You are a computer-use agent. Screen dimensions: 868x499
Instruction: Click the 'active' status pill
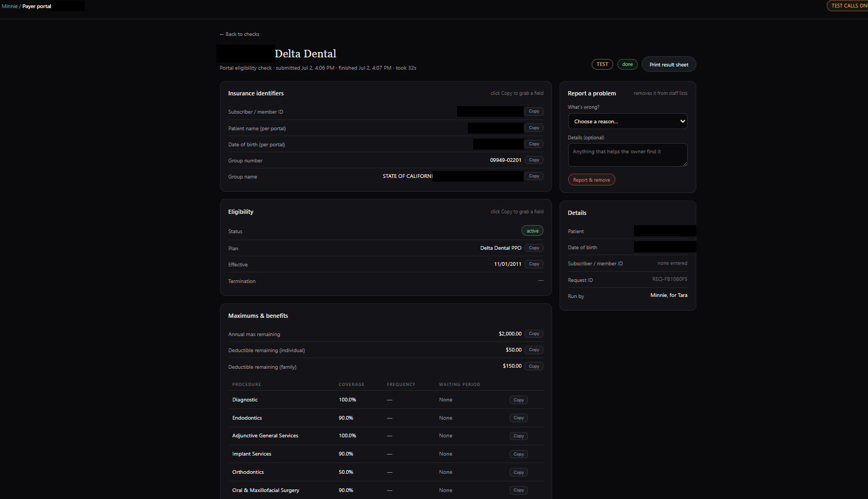[533, 231]
